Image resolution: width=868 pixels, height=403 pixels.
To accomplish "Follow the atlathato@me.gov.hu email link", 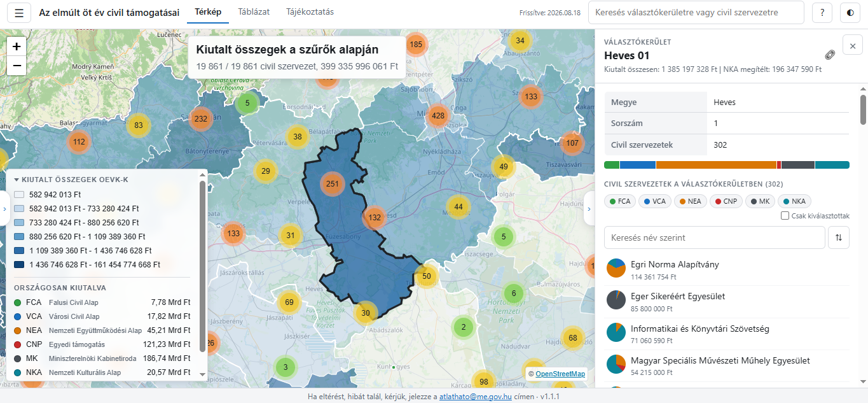I will pyautogui.click(x=476, y=396).
